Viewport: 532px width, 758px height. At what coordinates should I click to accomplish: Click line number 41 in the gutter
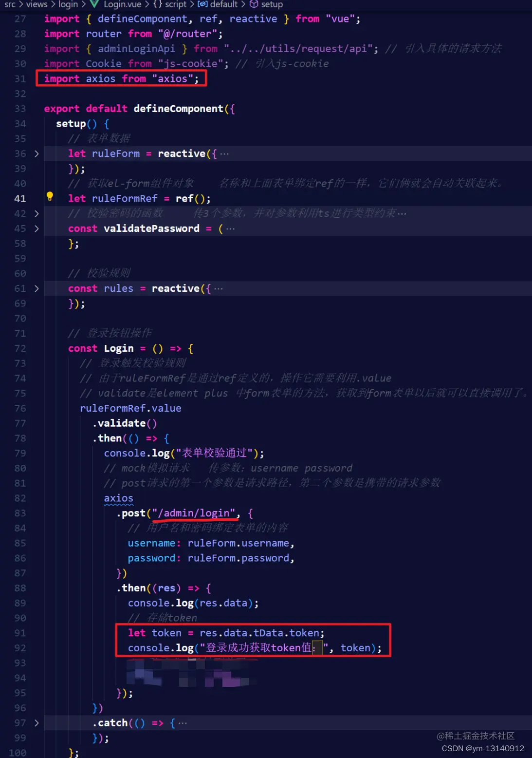(x=20, y=198)
